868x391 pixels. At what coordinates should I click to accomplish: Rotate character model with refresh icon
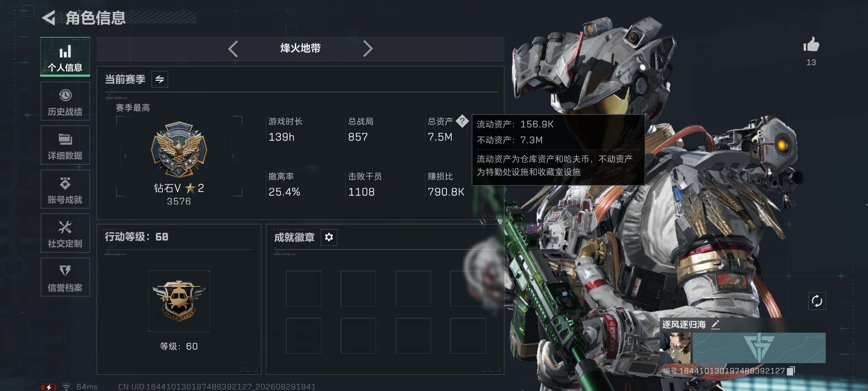(817, 301)
